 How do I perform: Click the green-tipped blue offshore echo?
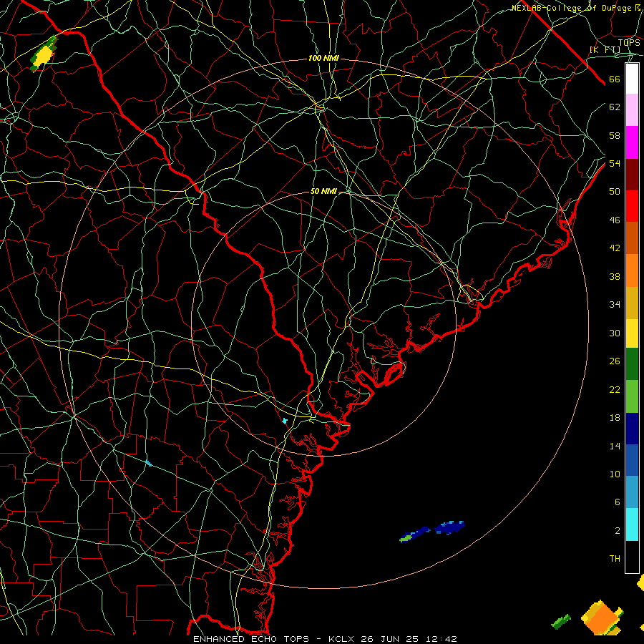click(x=414, y=535)
